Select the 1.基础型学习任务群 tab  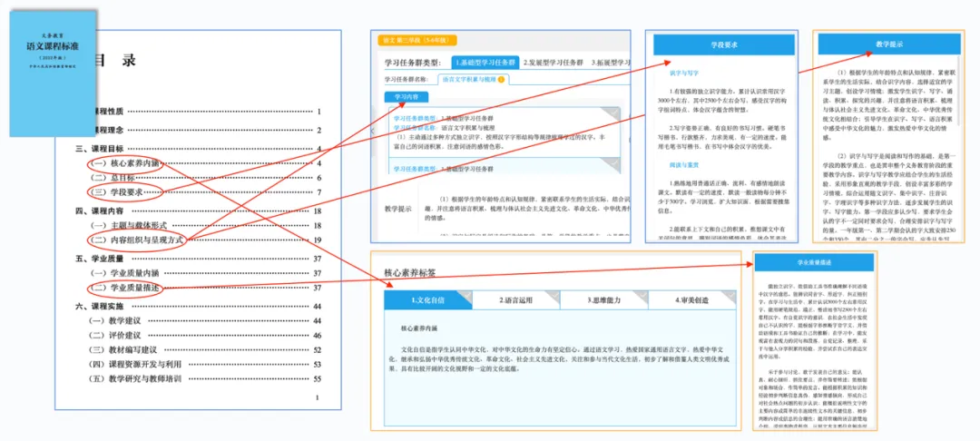(481, 63)
